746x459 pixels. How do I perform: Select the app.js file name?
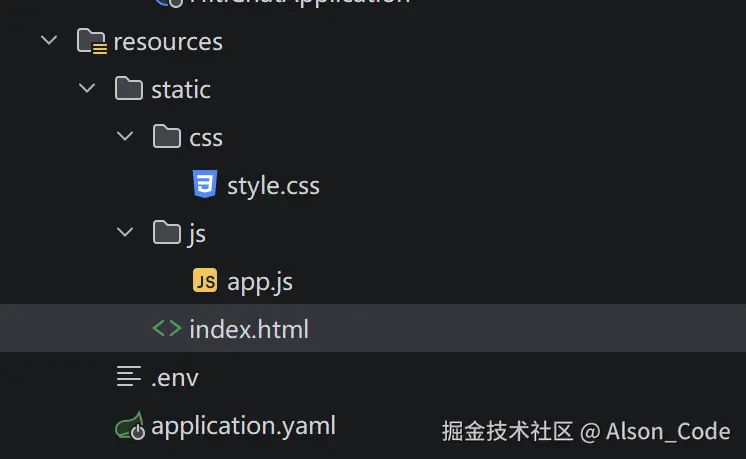click(x=260, y=282)
